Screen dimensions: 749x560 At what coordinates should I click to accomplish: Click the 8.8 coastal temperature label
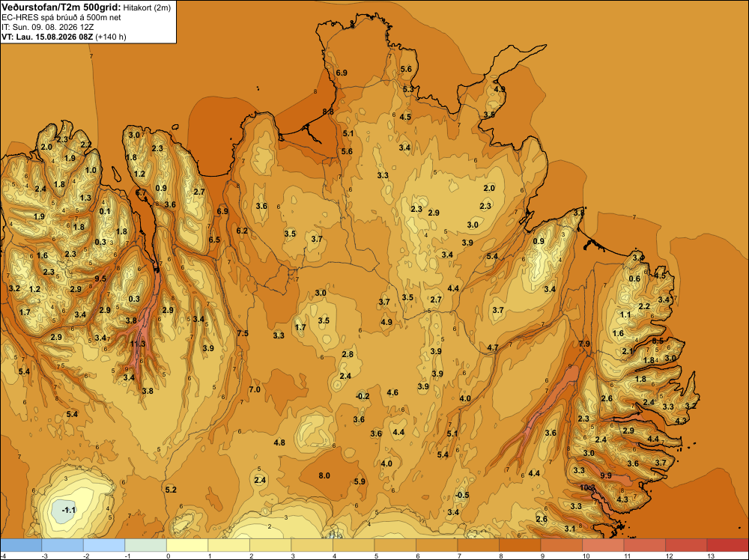pyautogui.click(x=328, y=112)
